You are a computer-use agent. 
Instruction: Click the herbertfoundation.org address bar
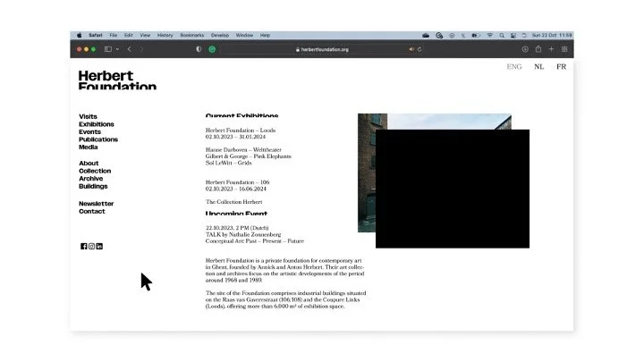click(x=322, y=49)
